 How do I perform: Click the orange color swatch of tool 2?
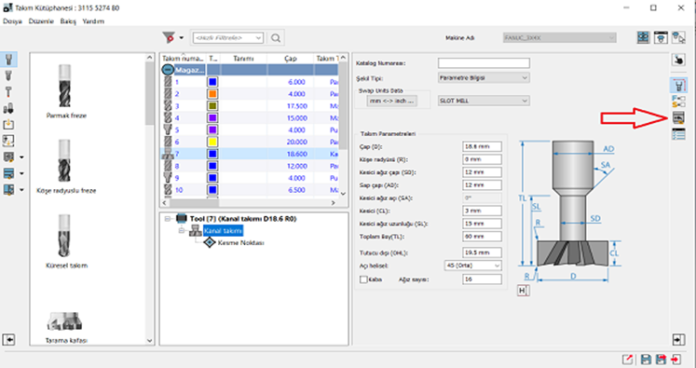pos(213,94)
